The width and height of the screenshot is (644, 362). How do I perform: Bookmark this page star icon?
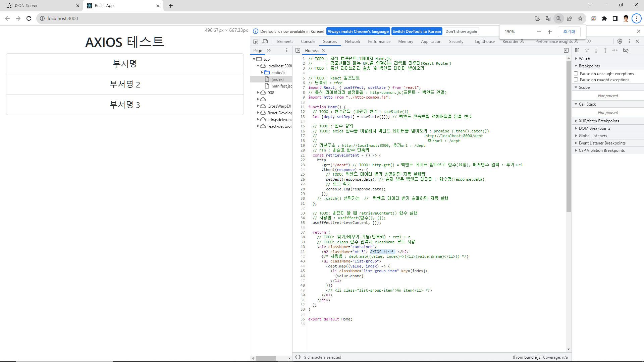click(580, 18)
